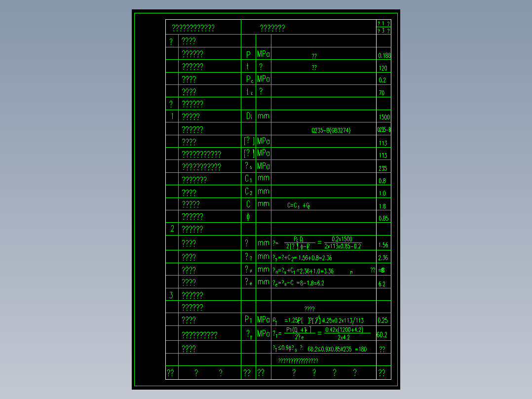The width and height of the screenshot is (532, 399).
Task: Select the 1500 value in the Di row
Action: [x=384, y=117]
